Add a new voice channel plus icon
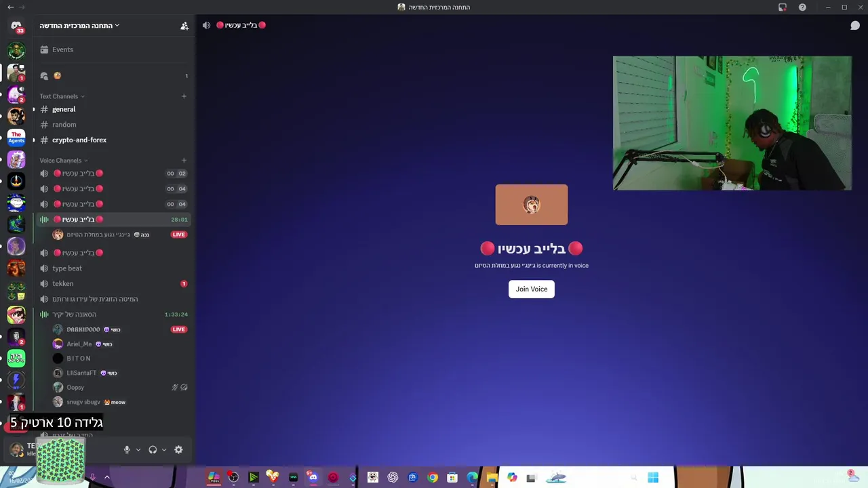Viewport: 868px width, 488px height. pos(184,161)
